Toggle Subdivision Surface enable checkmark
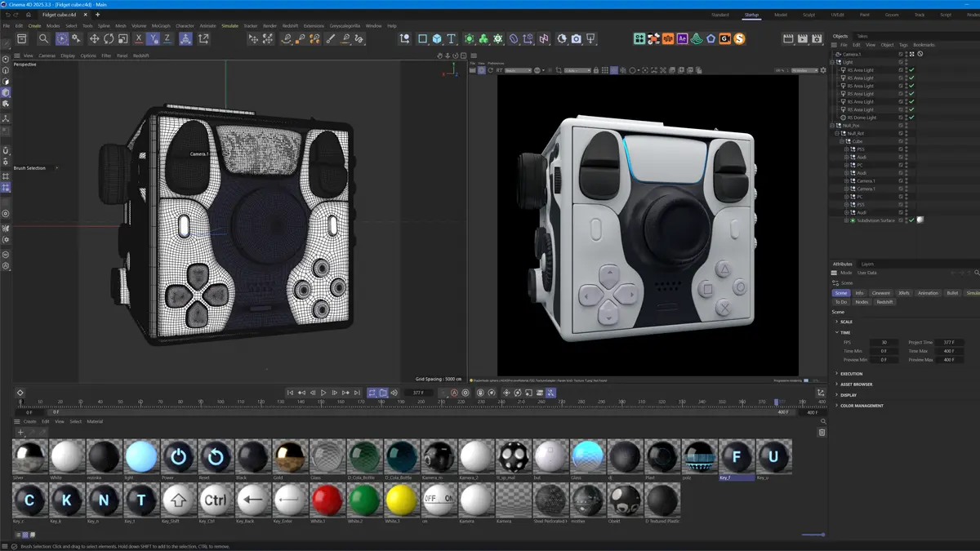 911,220
